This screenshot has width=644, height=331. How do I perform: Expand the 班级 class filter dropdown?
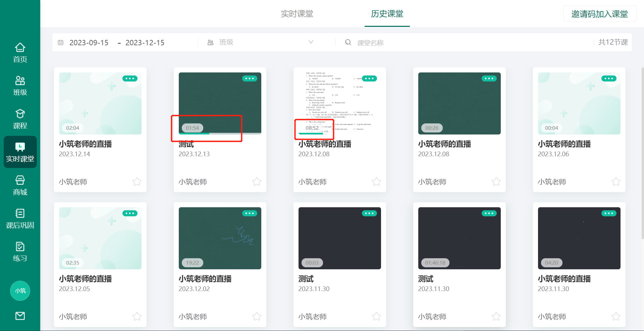click(x=265, y=42)
